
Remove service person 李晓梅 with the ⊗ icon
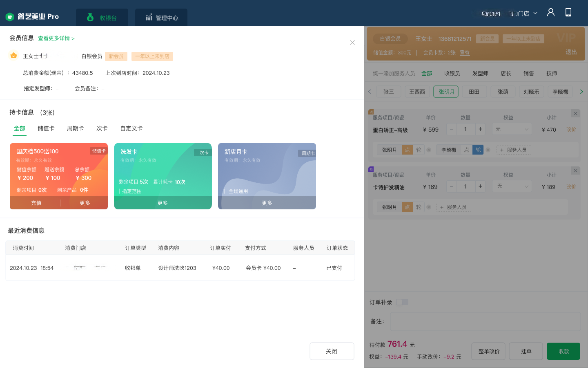pos(488,150)
